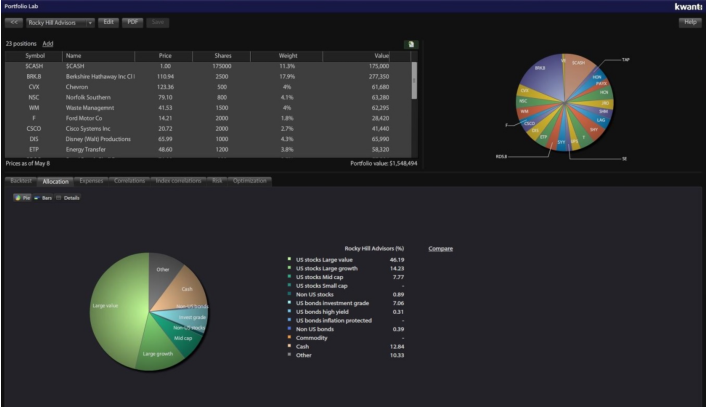Open the Rocky Hill Advisors portfolio dropdown
This screenshot has width=706, height=407.
coord(60,23)
